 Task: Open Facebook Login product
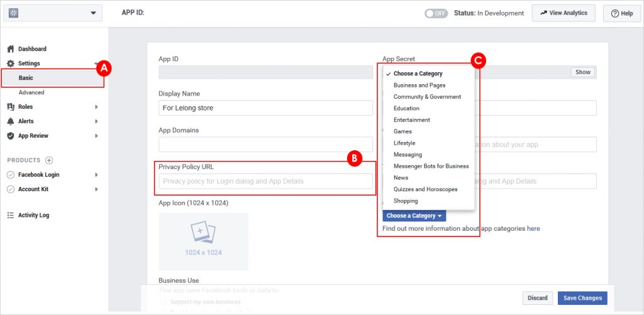(38, 175)
